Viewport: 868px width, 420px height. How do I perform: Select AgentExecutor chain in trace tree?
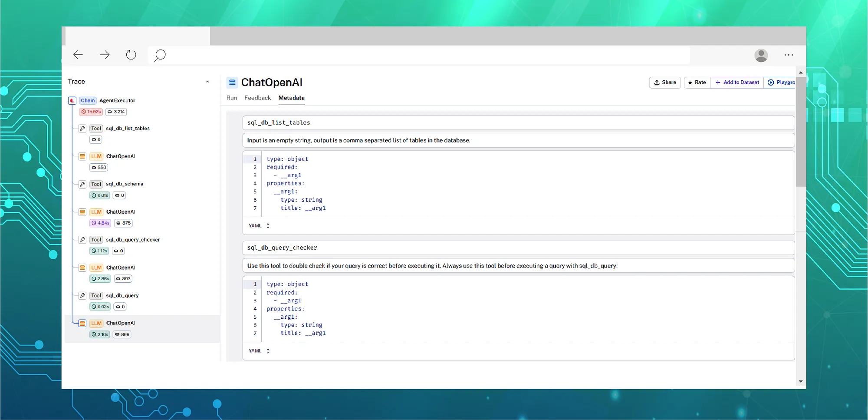click(117, 100)
